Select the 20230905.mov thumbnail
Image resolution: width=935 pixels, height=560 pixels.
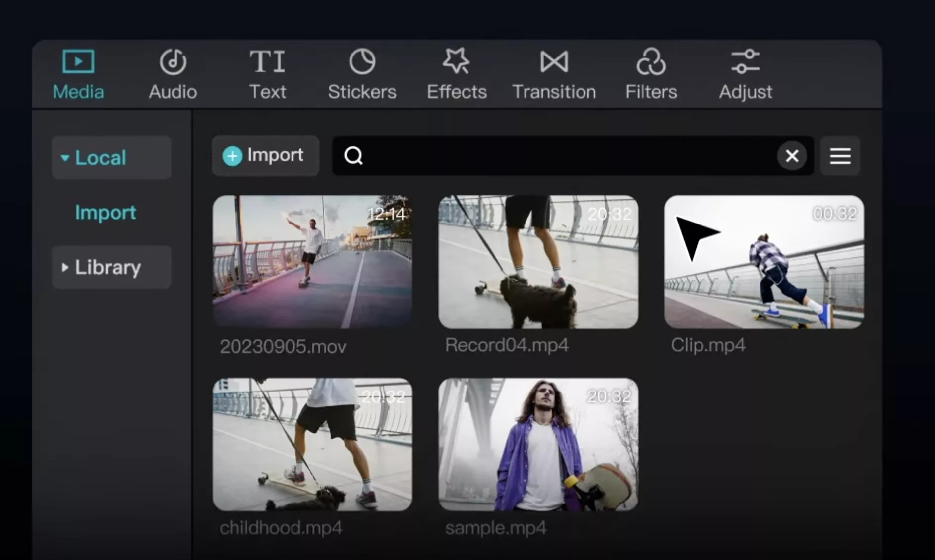tap(312, 262)
